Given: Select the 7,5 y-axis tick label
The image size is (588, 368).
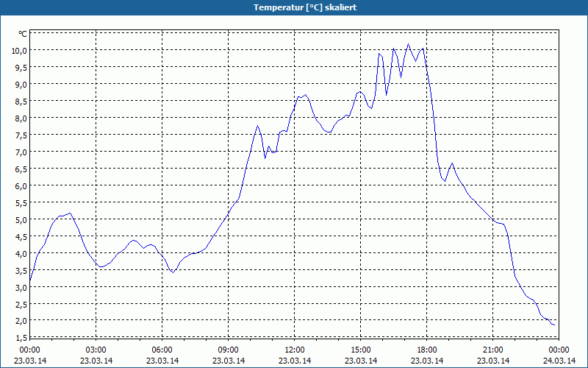Looking at the screenshot, I should pyautogui.click(x=21, y=135).
